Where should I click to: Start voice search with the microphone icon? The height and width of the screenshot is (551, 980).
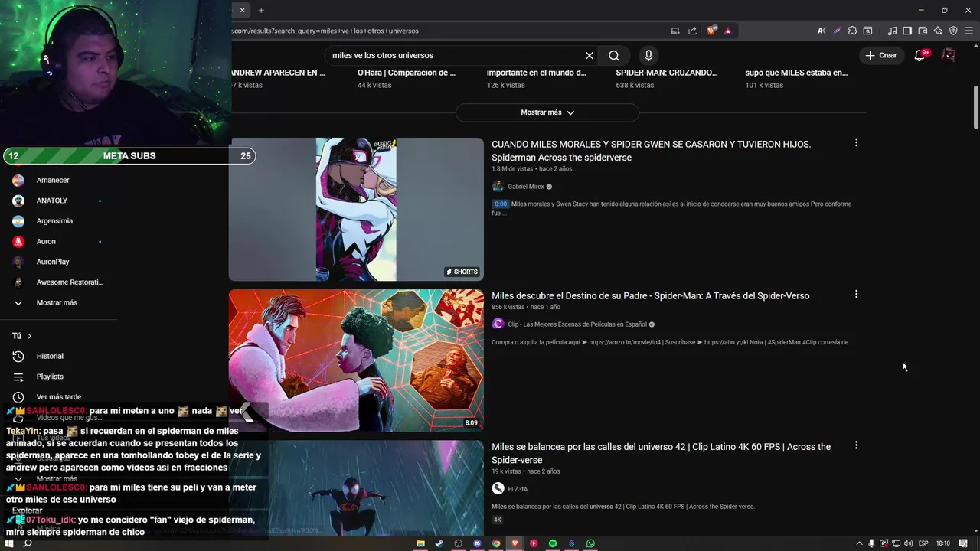coord(648,55)
